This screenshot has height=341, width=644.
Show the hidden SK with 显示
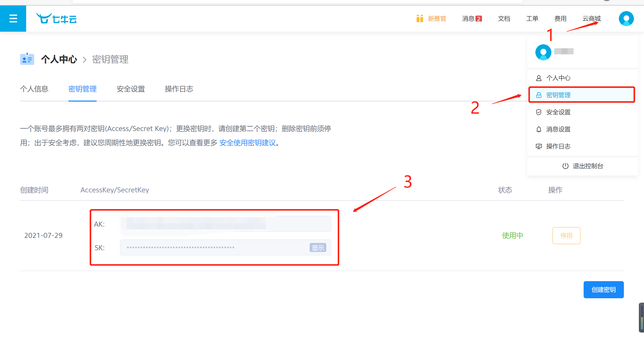318,248
